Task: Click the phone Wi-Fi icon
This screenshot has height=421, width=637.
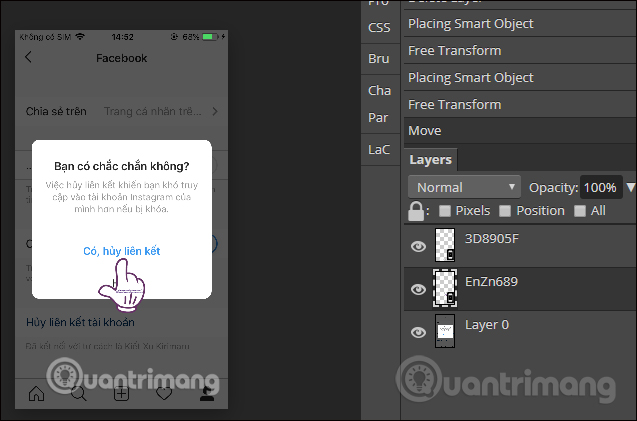Action: (x=80, y=37)
